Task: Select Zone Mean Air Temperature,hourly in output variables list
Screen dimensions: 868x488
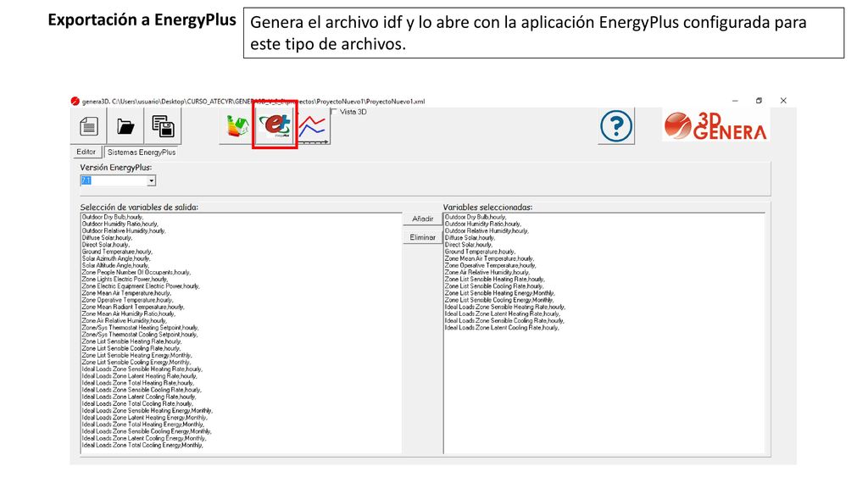Action: pyautogui.click(x=127, y=293)
